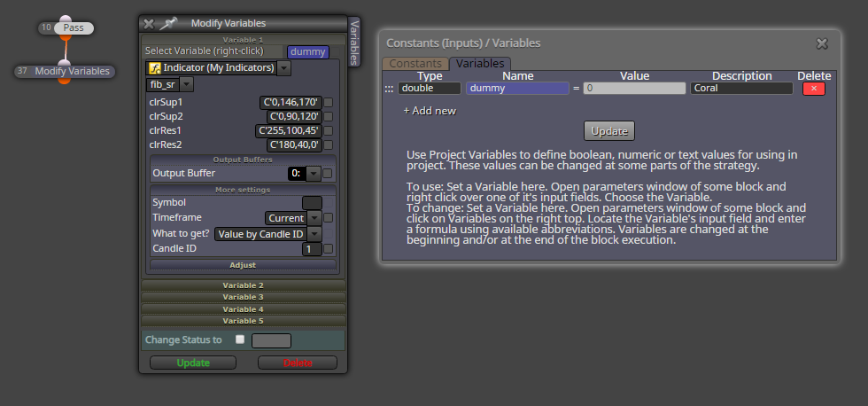Close the Constants (Inputs) / Variables window
The image size is (868, 406).
point(822,43)
